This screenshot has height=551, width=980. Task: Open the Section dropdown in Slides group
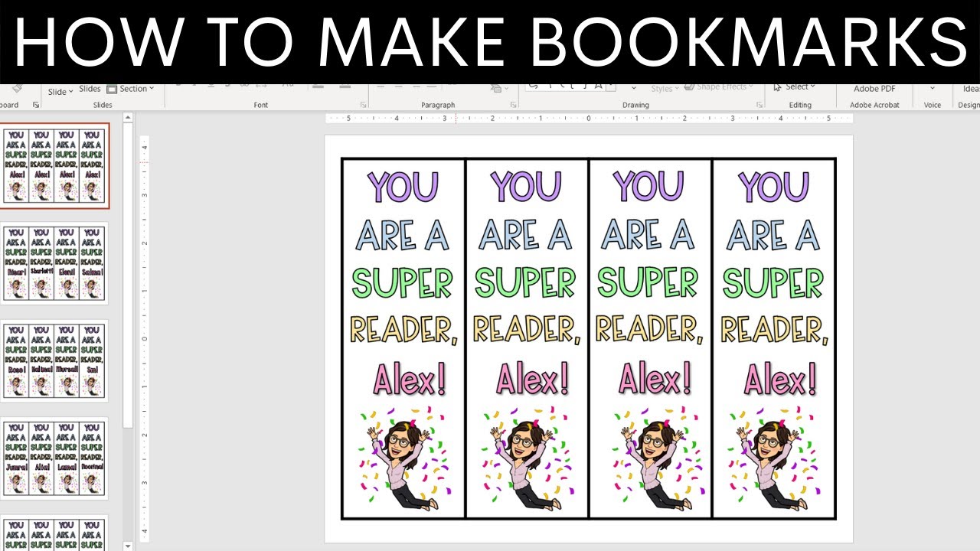point(130,89)
